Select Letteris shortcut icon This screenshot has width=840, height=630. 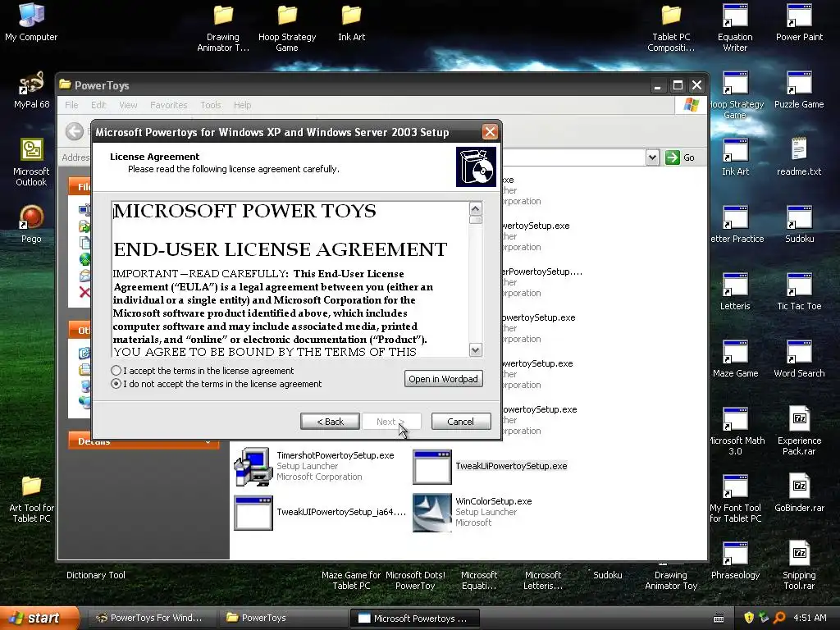click(x=735, y=285)
